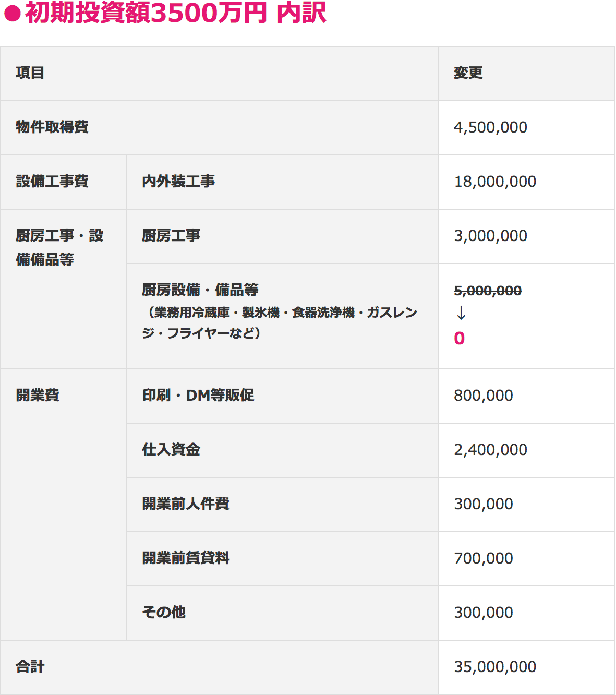Click the 内外装工事 cell
616x695 pixels.
click(178, 182)
